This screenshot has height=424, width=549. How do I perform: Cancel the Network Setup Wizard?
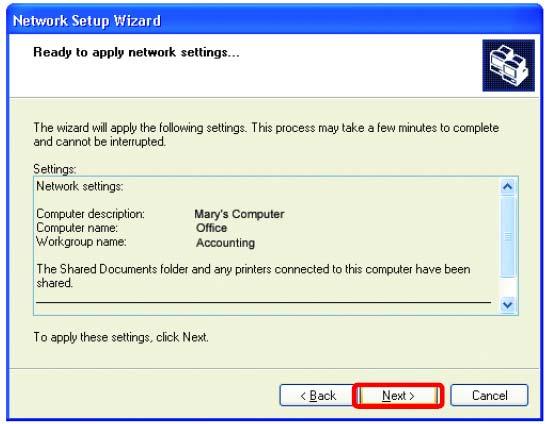point(489,396)
